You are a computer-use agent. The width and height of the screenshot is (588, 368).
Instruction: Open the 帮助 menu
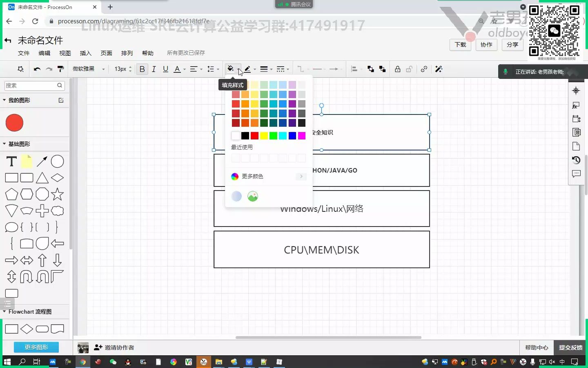point(148,53)
